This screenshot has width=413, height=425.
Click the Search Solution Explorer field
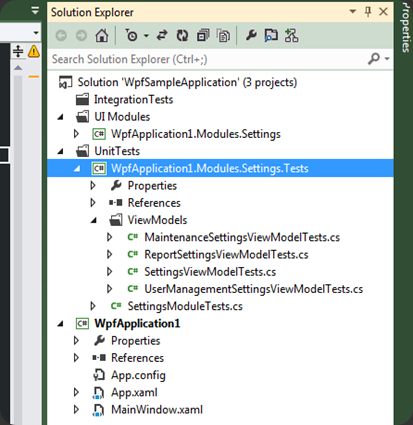[207, 59]
